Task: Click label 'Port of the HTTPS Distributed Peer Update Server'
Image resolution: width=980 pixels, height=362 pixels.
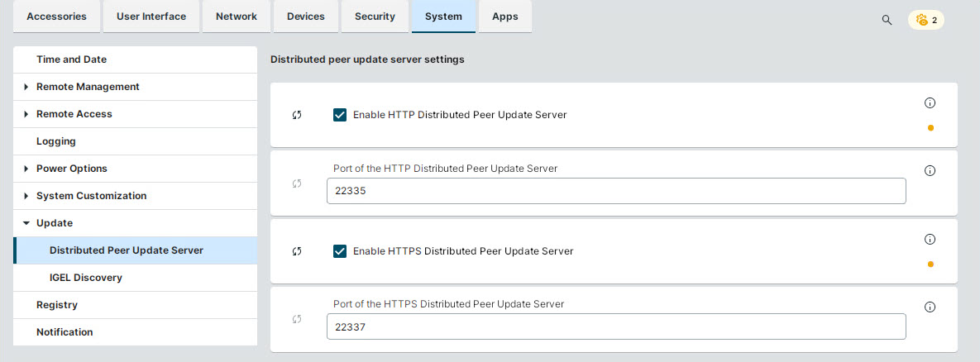Action: point(449,304)
